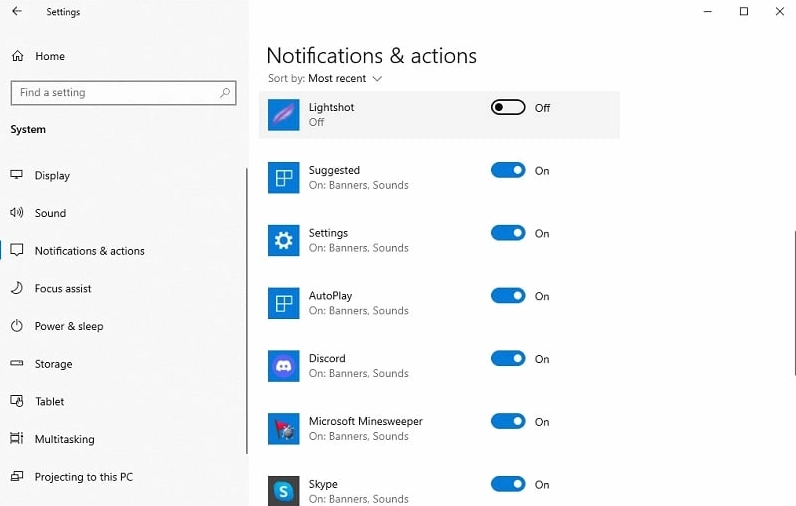Viewport: 796px width, 506px height.
Task: Go to Home in Settings sidebar
Action: [49, 57]
